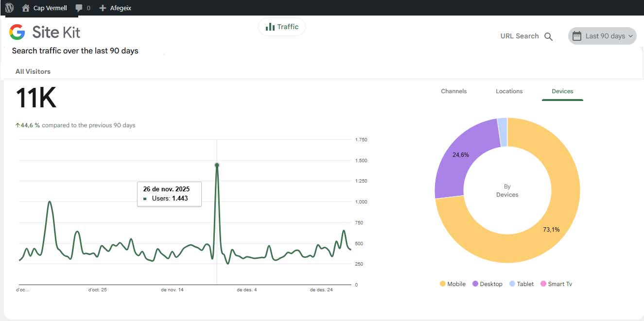Image resolution: width=644 pixels, height=321 pixels.
Task: Click the URL Search magnifier icon
Action: click(548, 36)
